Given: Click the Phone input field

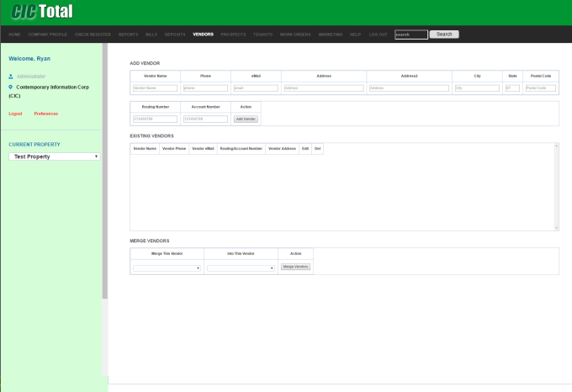Looking at the screenshot, I should 205,88.
